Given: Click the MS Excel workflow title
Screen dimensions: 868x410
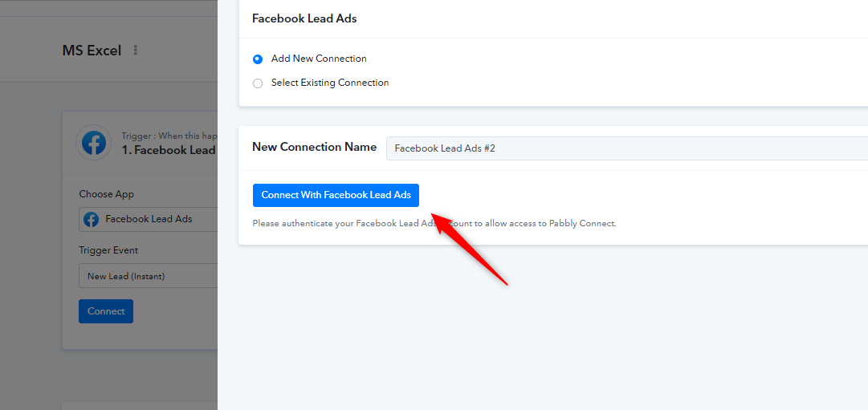Looking at the screenshot, I should (x=92, y=51).
